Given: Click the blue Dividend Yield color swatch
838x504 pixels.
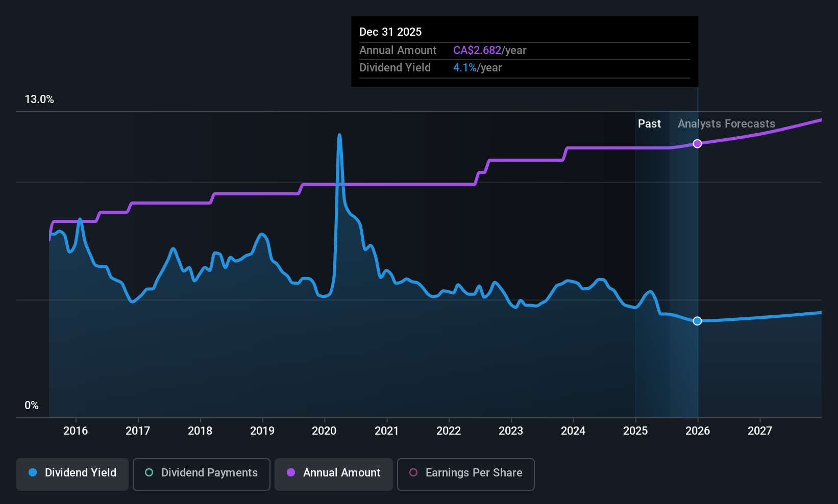Looking at the screenshot, I should (x=33, y=473).
